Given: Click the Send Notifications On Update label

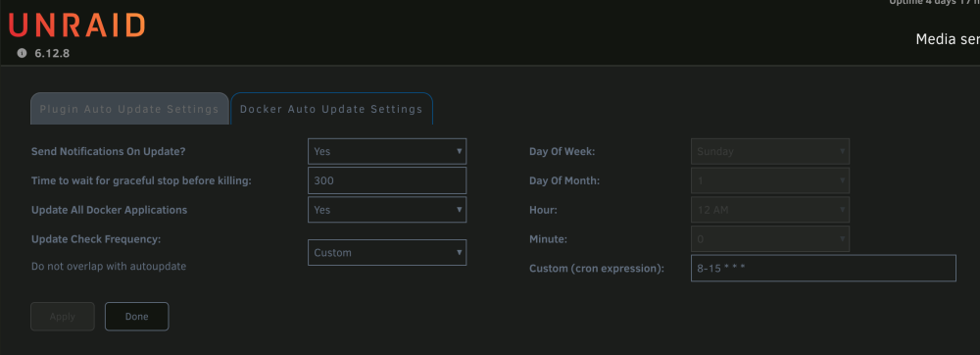Looking at the screenshot, I should pyautogui.click(x=109, y=151).
